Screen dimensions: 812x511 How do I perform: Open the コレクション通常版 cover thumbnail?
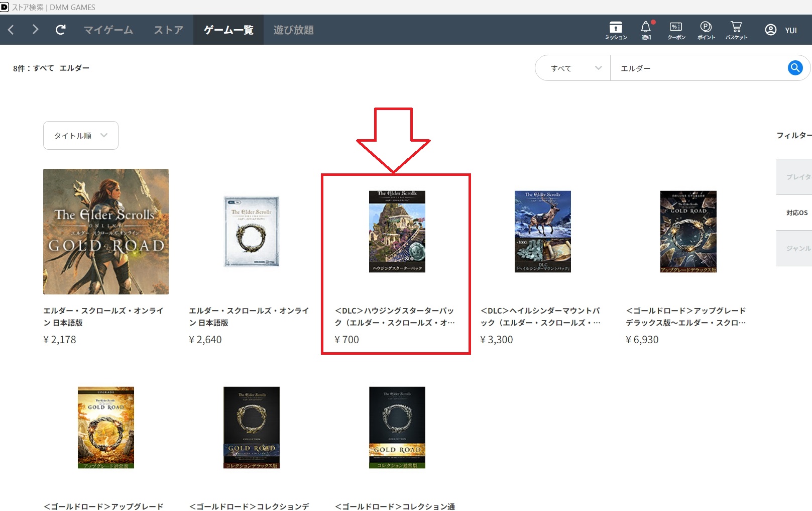pos(397,428)
